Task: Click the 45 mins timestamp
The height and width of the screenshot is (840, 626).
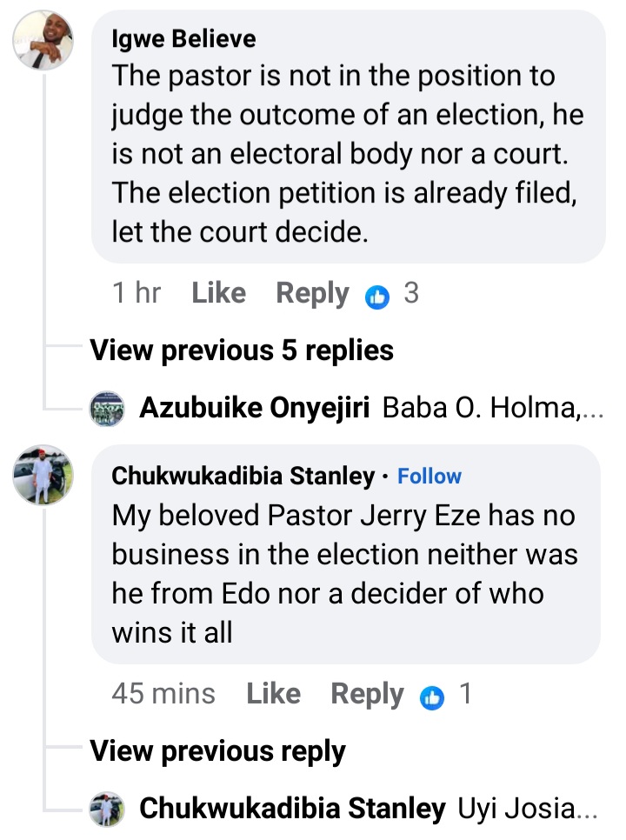Action: (163, 694)
